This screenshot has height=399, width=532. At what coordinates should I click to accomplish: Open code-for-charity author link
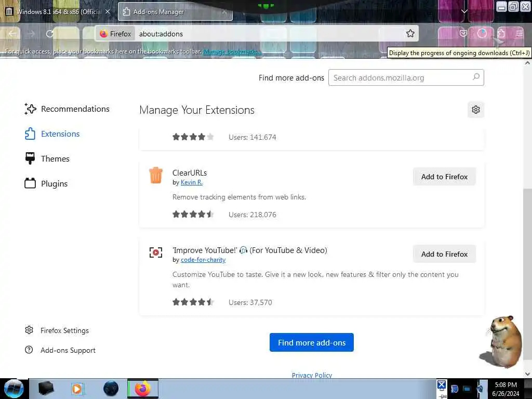[203, 260]
